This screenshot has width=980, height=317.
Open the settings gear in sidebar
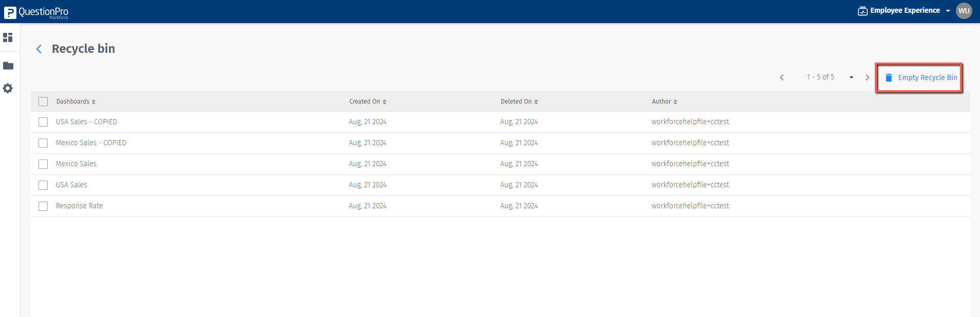8,88
